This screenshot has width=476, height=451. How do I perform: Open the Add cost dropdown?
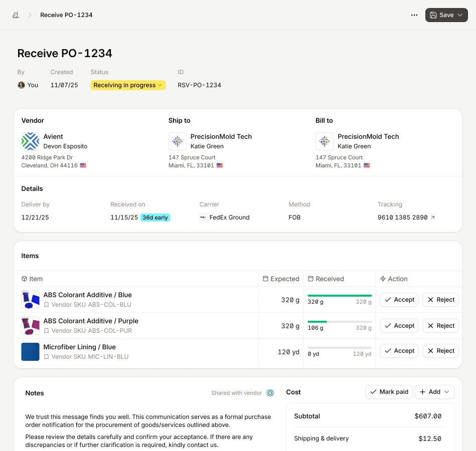tap(434, 392)
